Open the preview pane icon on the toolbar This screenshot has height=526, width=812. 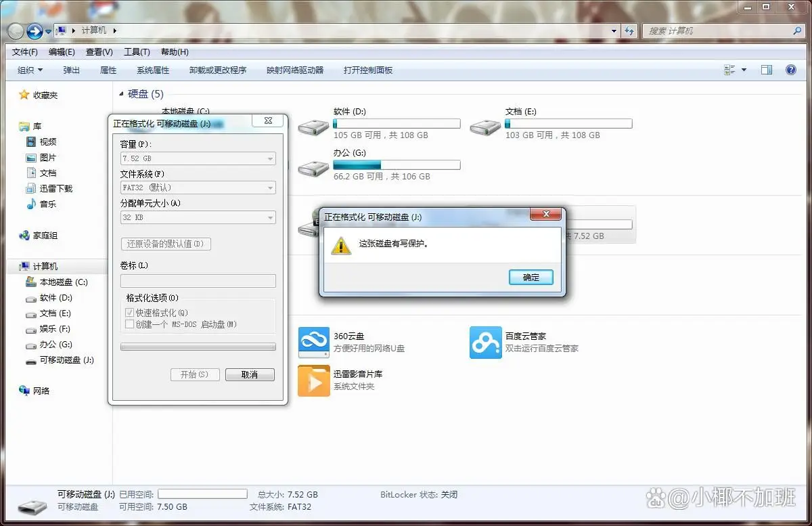click(767, 70)
